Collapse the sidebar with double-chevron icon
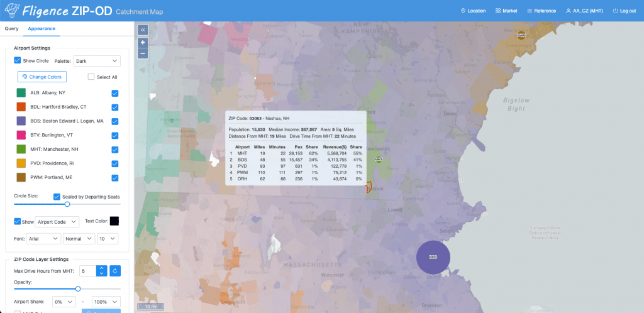The height and width of the screenshot is (313, 644). pos(143,30)
